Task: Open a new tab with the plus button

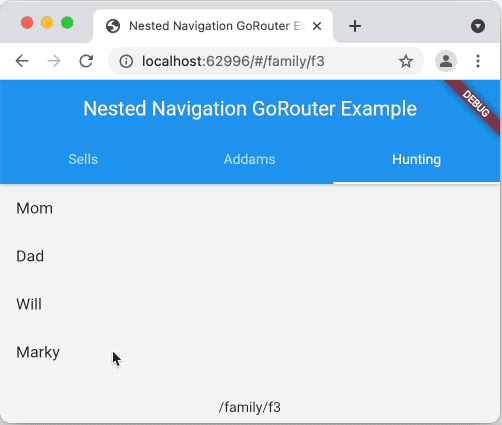Action: click(x=355, y=26)
